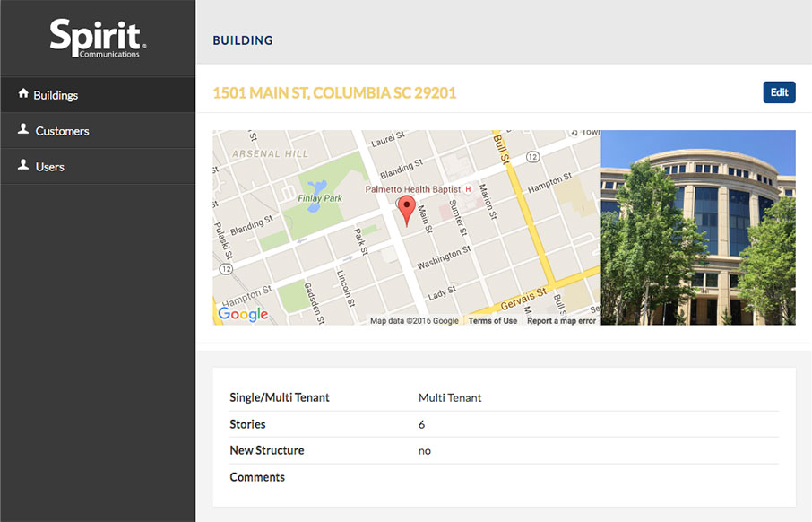Viewport: 812px width, 522px height.
Task: Click the Comments label
Action: tap(257, 477)
